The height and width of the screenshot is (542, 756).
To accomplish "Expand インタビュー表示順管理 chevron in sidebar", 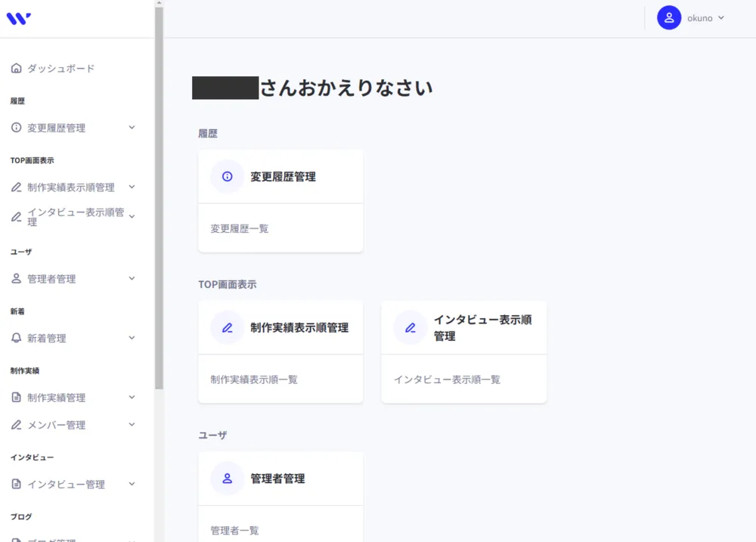I will pyautogui.click(x=132, y=216).
